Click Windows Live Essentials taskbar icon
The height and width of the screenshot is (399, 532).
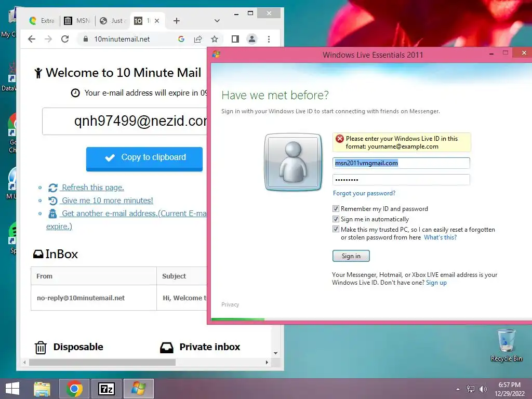[138, 389]
